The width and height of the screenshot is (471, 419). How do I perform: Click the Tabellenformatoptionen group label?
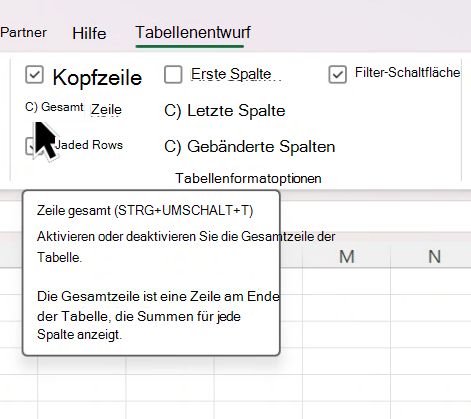(248, 179)
